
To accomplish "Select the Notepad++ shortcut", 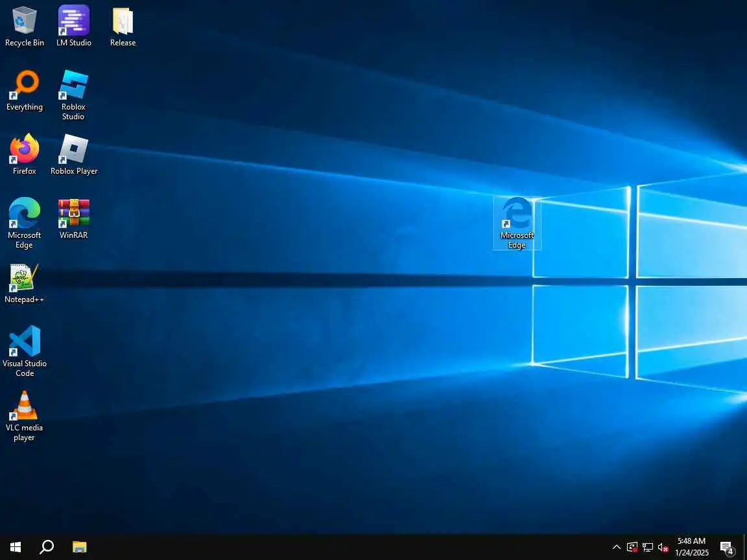I will click(24, 283).
